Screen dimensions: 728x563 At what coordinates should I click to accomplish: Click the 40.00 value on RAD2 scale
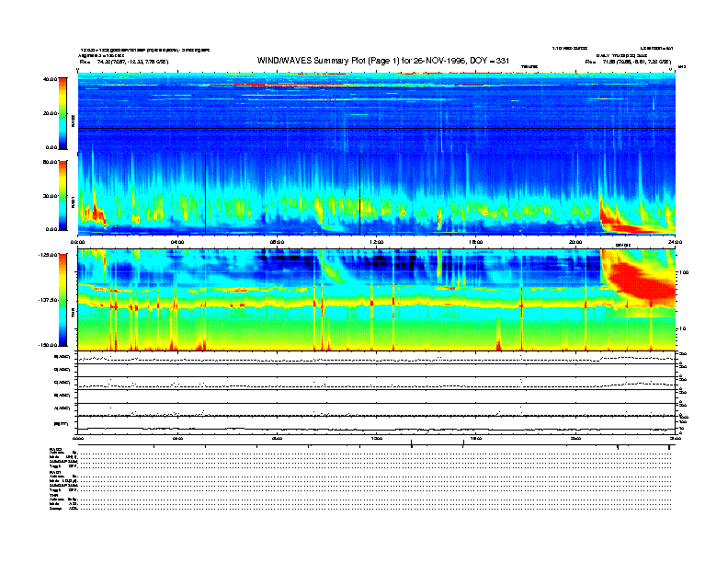click(50, 79)
